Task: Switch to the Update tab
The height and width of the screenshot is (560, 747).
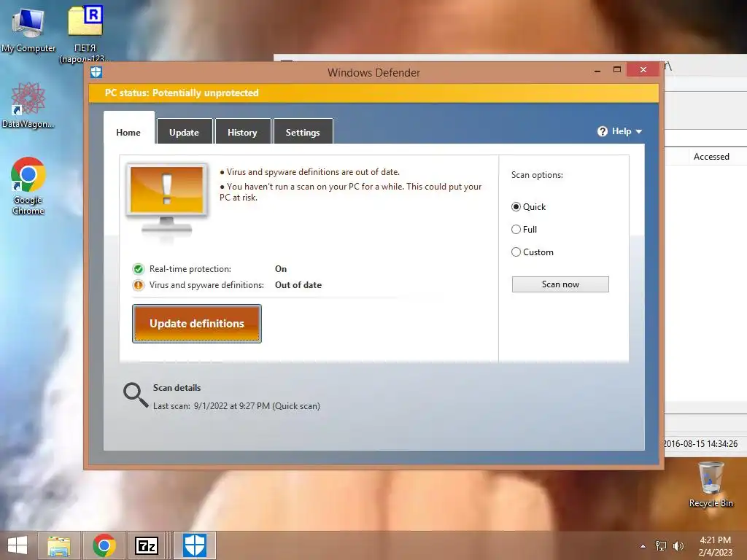Action: [x=185, y=131]
